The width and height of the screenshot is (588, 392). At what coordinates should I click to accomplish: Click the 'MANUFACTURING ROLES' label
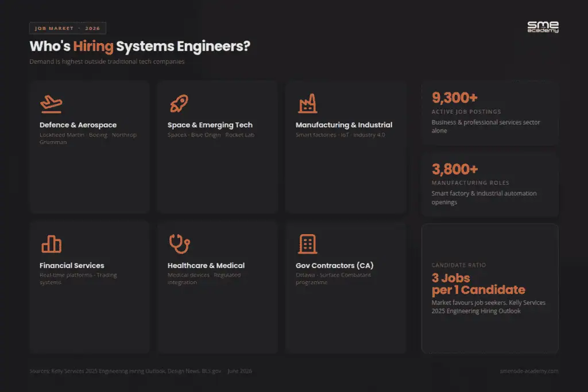pos(470,183)
